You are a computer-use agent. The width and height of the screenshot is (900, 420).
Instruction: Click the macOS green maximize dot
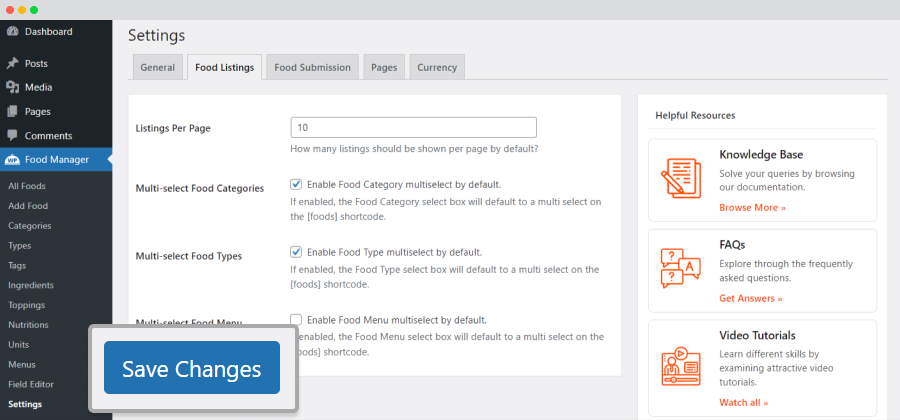coord(34,10)
